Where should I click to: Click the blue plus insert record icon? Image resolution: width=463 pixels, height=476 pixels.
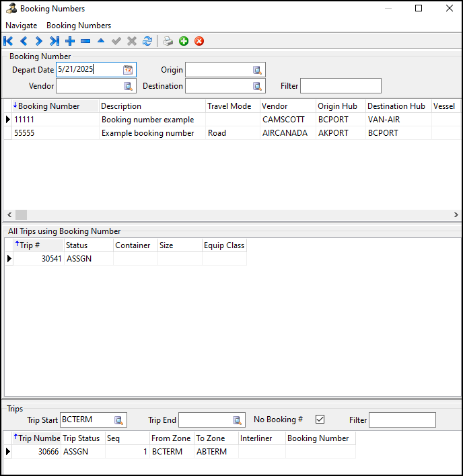coord(70,41)
